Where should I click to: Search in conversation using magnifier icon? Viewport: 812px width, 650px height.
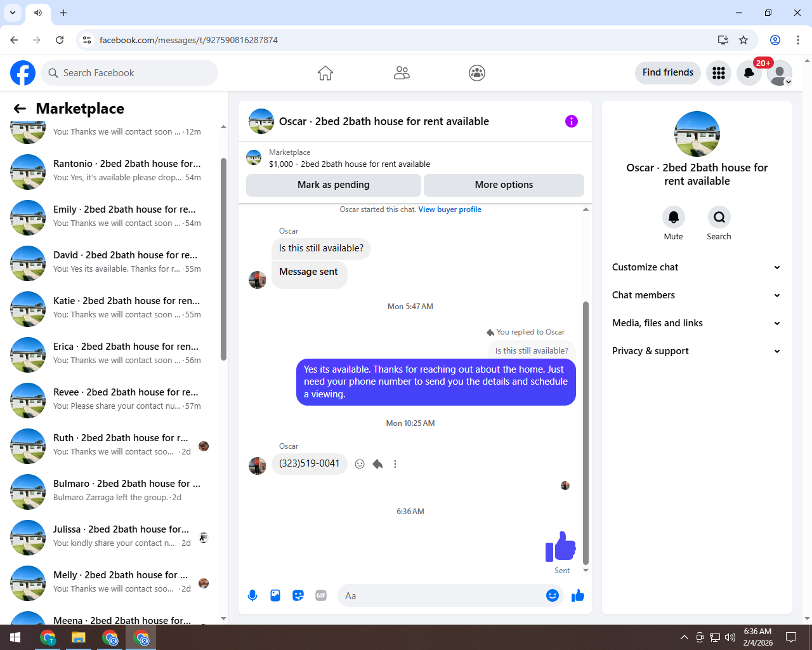point(719,217)
